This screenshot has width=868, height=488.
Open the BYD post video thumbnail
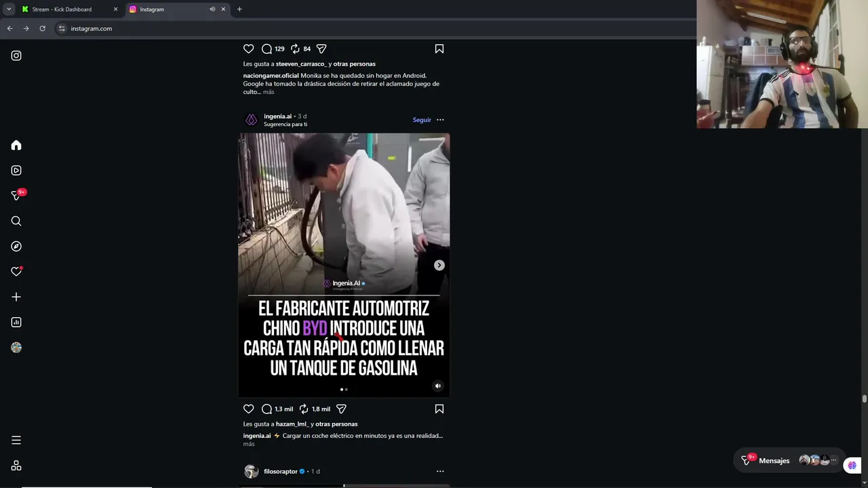pos(344,265)
